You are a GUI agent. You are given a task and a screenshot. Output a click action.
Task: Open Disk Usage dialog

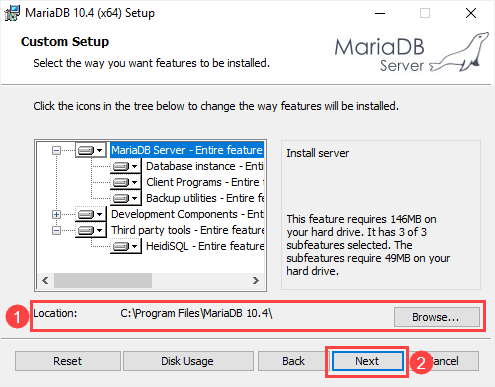pos(188,361)
